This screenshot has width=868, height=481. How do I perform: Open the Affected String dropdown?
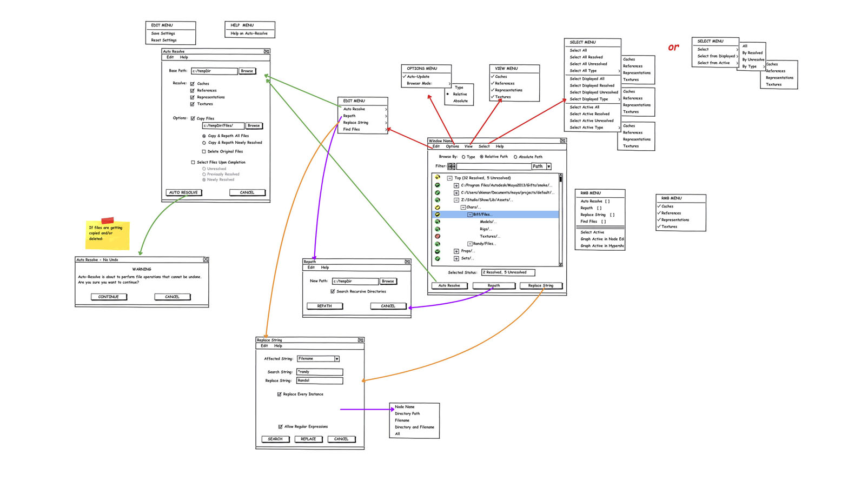pyautogui.click(x=336, y=359)
